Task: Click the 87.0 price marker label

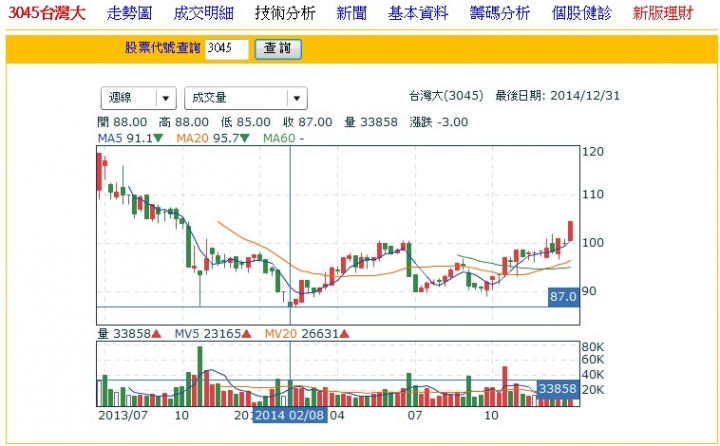Action: coord(563,297)
